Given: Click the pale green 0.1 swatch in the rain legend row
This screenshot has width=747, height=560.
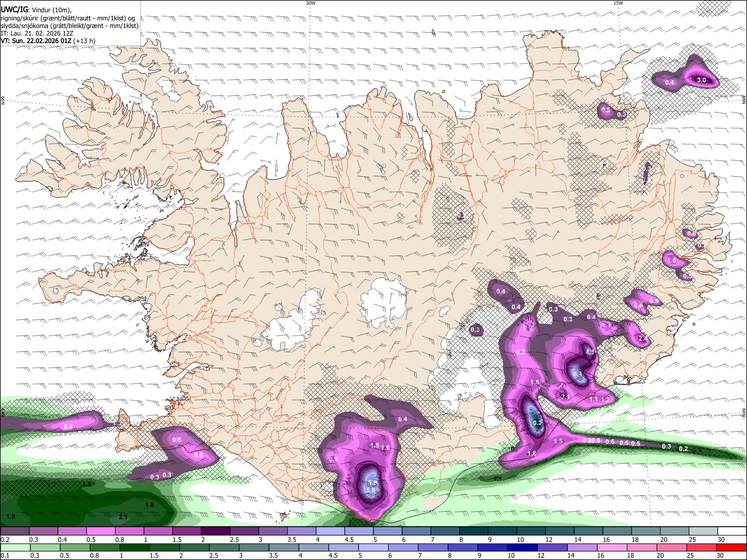Looking at the screenshot, I should (x=15, y=547).
